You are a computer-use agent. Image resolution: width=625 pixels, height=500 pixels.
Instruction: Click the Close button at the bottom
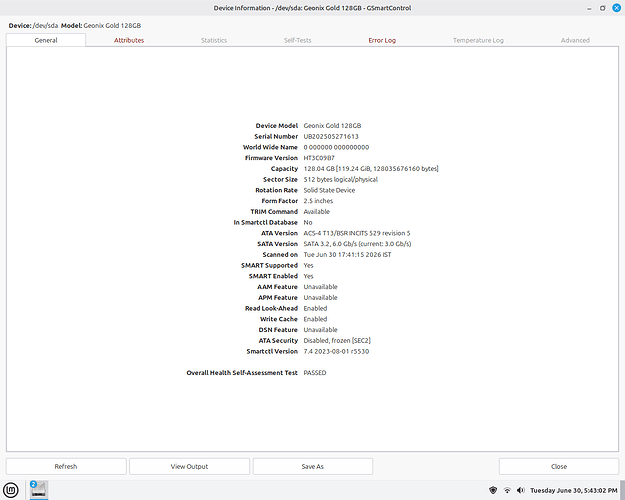click(559, 467)
